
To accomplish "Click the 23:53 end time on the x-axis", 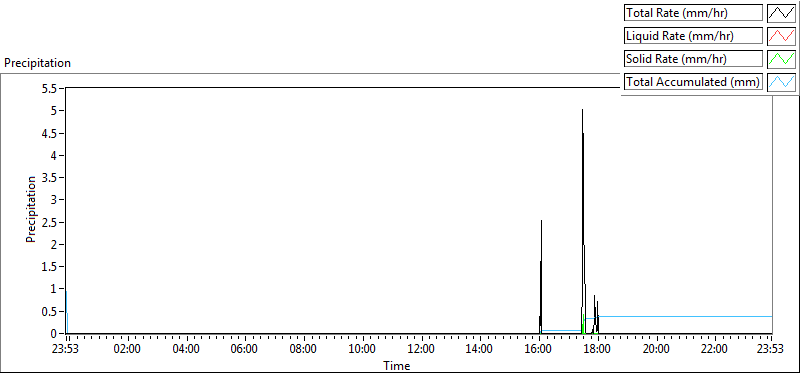I will click(771, 350).
